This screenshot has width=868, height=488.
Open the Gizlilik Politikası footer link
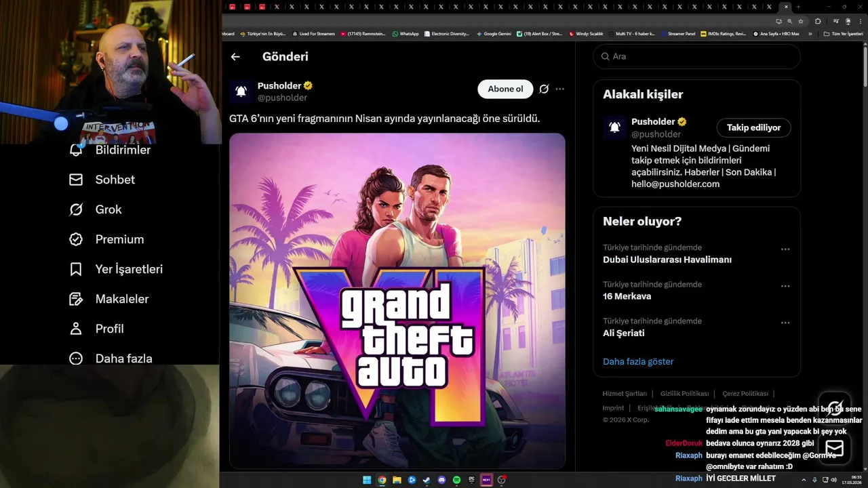[x=684, y=394]
